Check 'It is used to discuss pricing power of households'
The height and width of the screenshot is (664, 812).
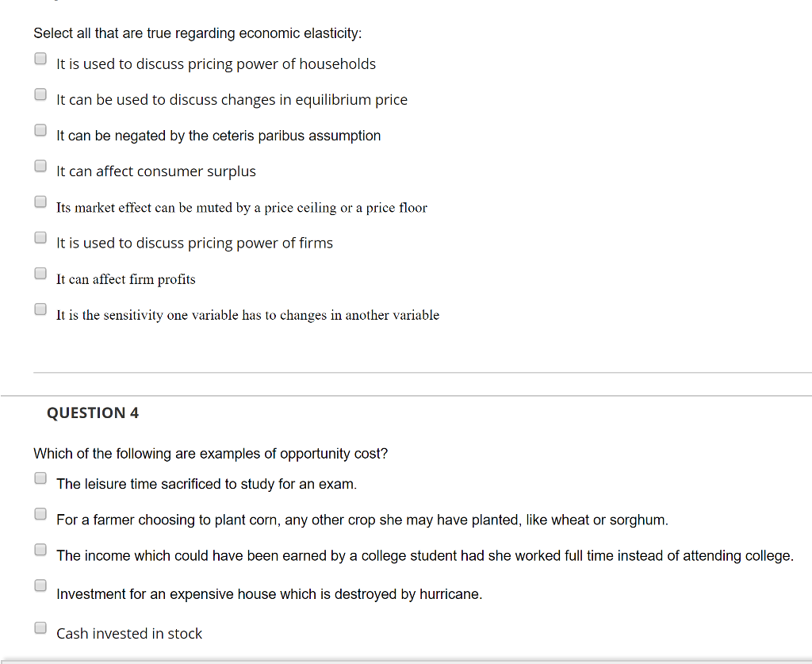click(x=40, y=58)
